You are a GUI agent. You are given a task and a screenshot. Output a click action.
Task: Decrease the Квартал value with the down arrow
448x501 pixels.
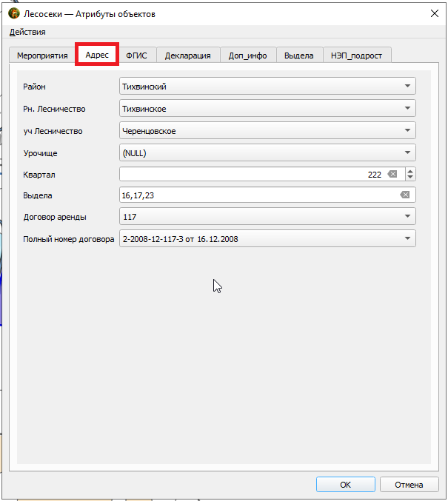click(x=410, y=178)
